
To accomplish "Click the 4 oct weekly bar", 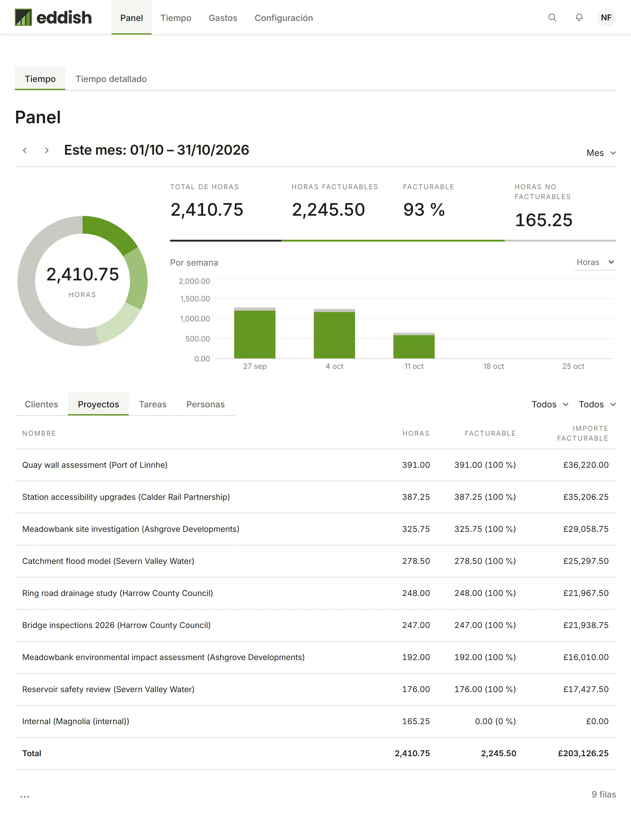I will (x=334, y=334).
